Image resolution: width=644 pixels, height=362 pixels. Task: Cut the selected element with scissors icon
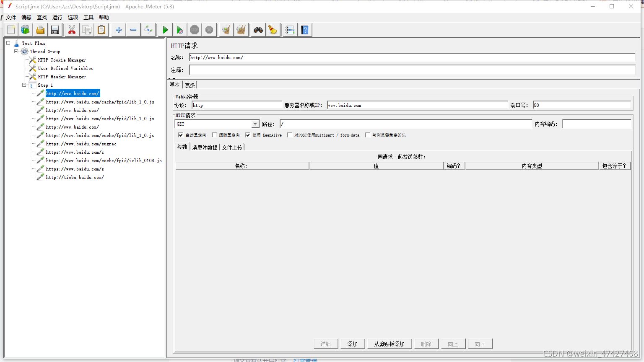pyautogui.click(x=72, y=29)
